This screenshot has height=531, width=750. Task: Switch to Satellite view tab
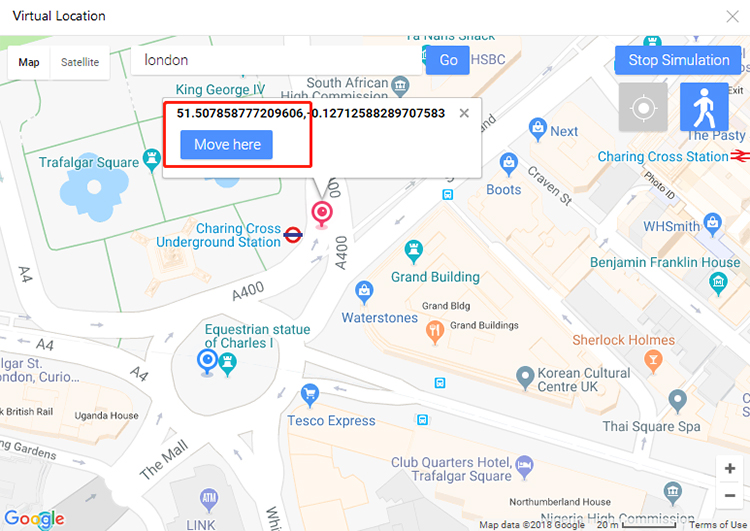tap(80, 62)
